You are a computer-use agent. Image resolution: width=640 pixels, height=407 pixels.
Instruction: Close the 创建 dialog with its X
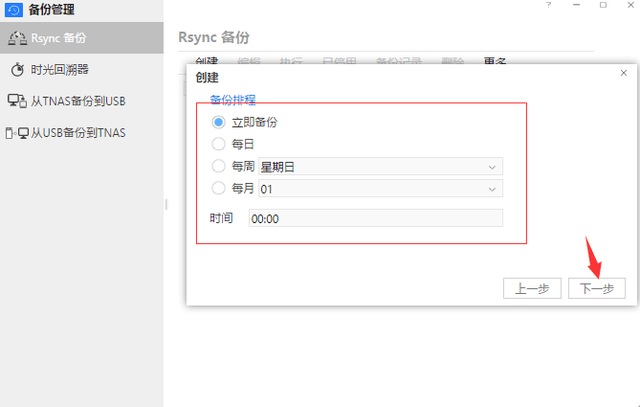pos(623,73)
